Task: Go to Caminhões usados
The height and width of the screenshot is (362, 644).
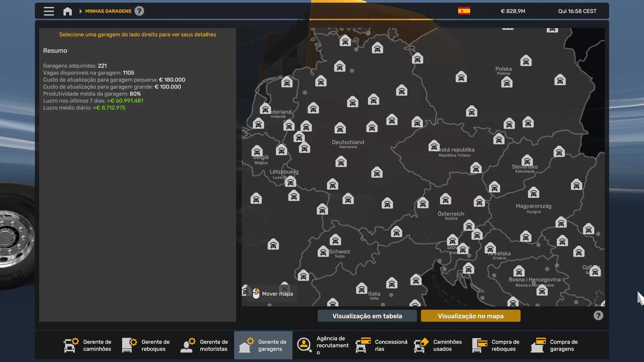Action: pos(438,345)
